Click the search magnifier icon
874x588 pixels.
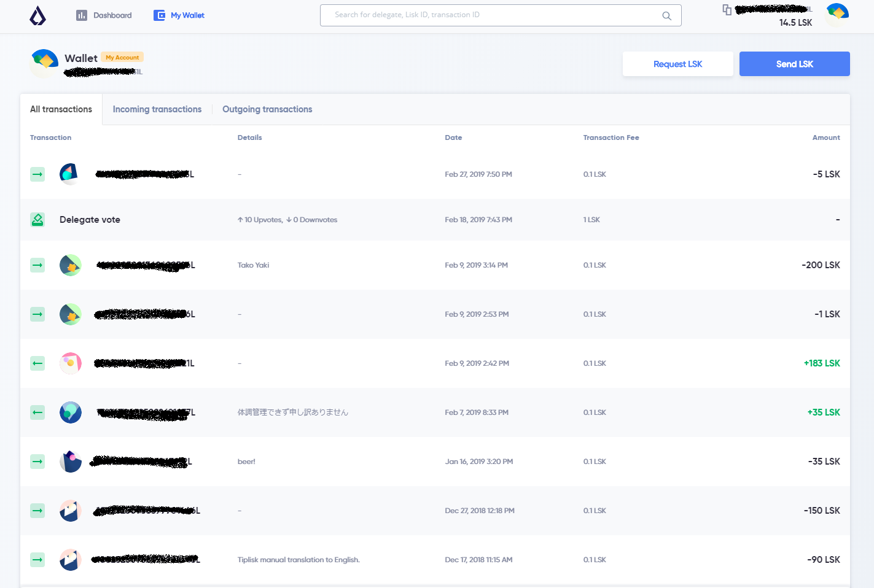(x=666, y=16)
